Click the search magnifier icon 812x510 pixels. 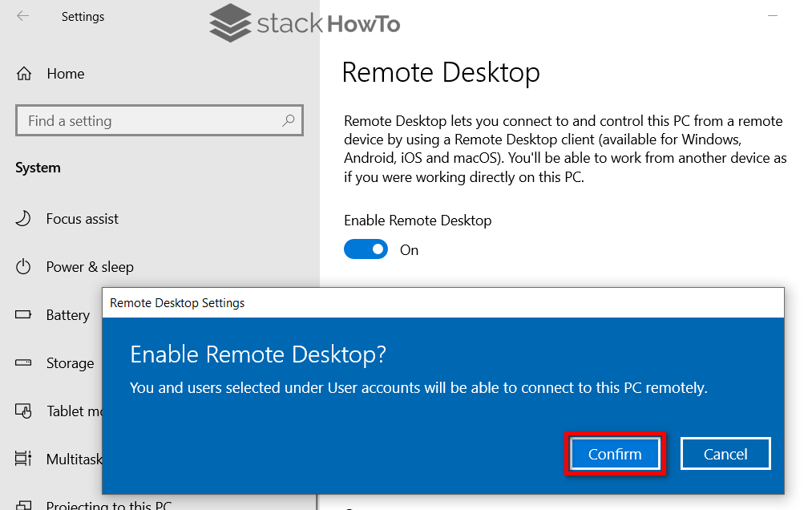288,119
